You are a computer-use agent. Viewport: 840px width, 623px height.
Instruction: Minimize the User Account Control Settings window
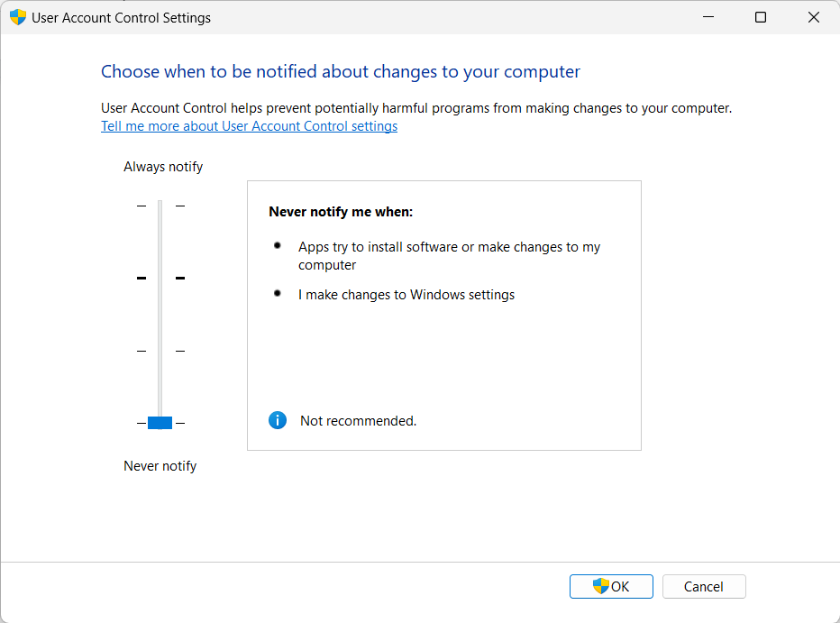click(x=708, y=17)
